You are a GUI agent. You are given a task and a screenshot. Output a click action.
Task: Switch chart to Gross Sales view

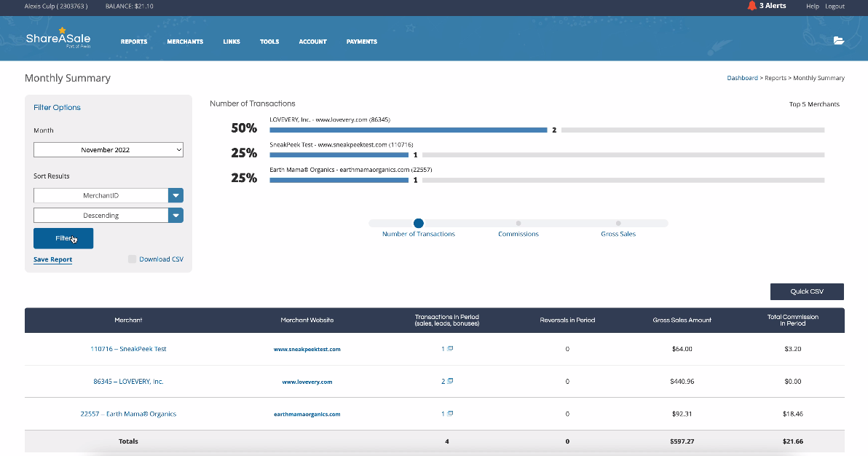(618, 224)
